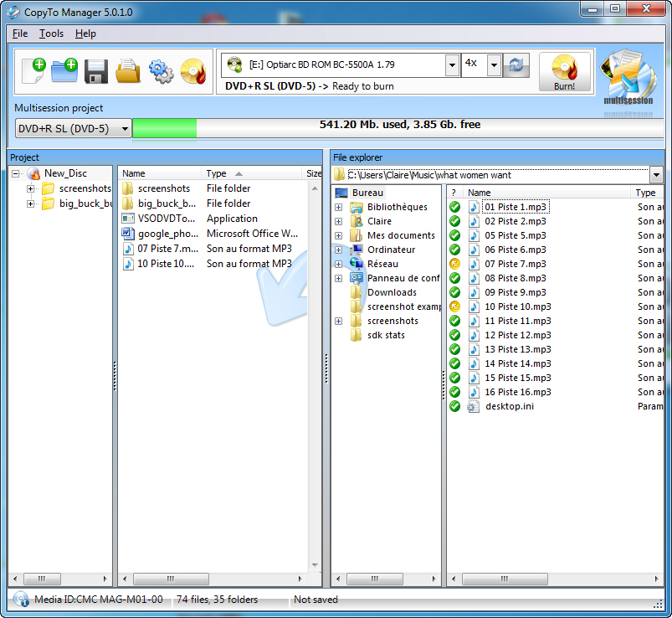
Task: Click the multisession logo icon
Action: [x=628, y=78]
